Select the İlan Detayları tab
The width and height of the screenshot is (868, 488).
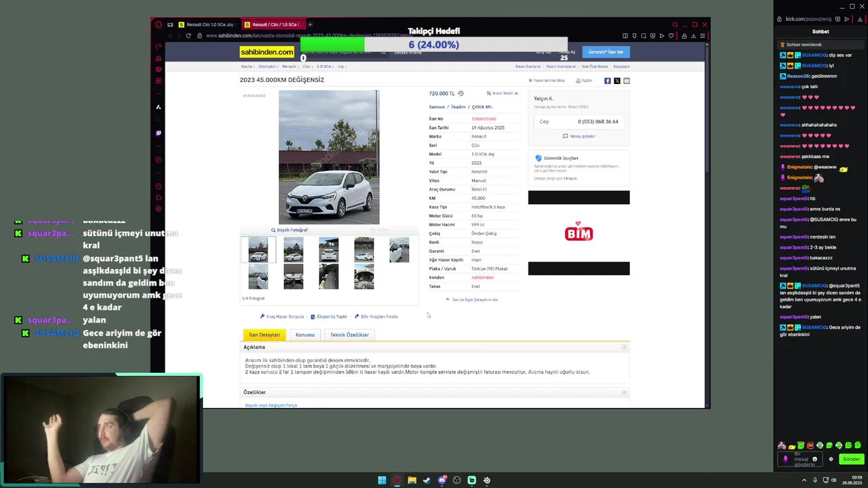(264, 335)
